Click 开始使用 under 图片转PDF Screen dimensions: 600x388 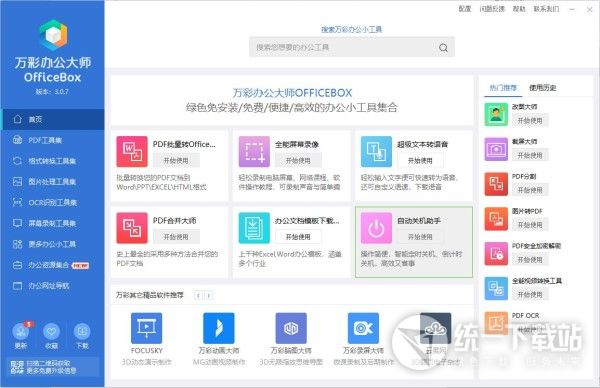tap(530, 225)
